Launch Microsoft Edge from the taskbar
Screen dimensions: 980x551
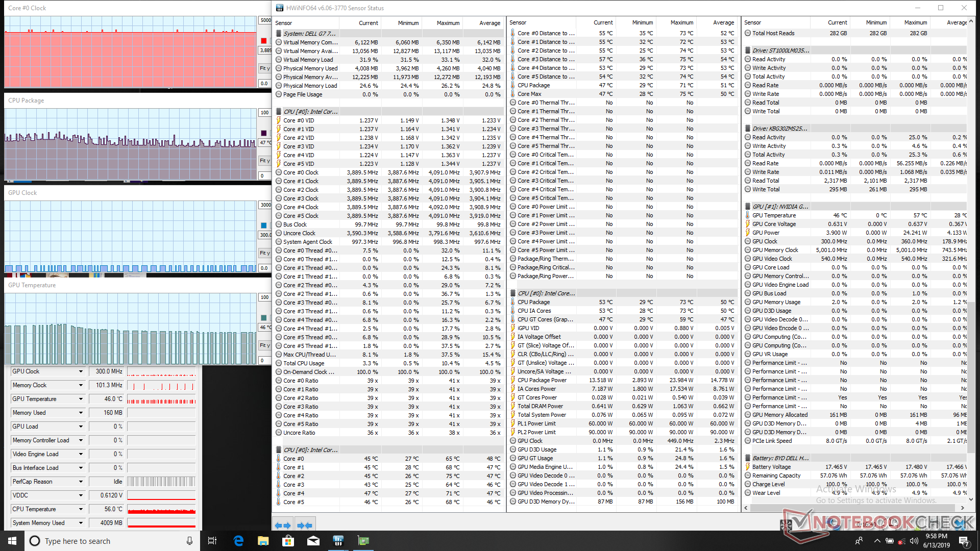(x=238, y=541)
